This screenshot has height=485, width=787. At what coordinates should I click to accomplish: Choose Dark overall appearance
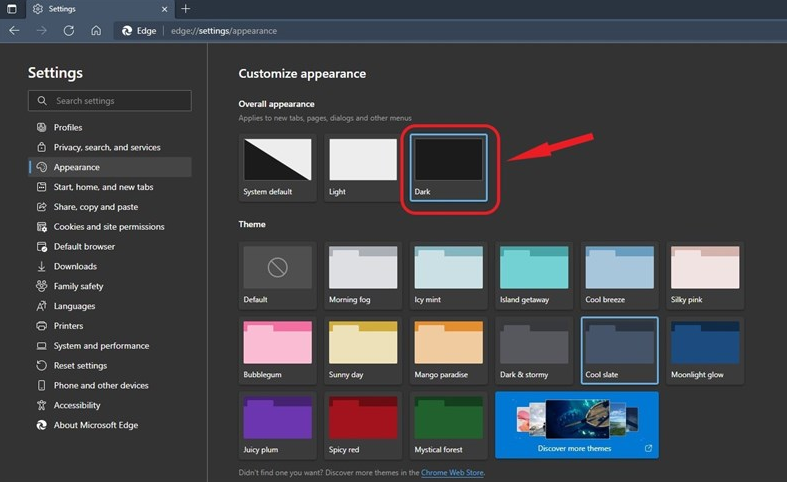(x=448, y=168)
